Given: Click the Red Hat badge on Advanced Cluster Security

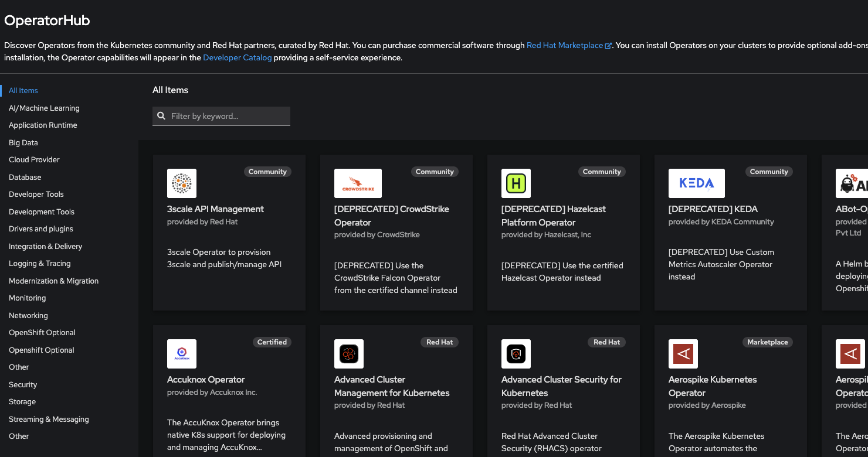Looking at the screenshot, I should 606,342.
